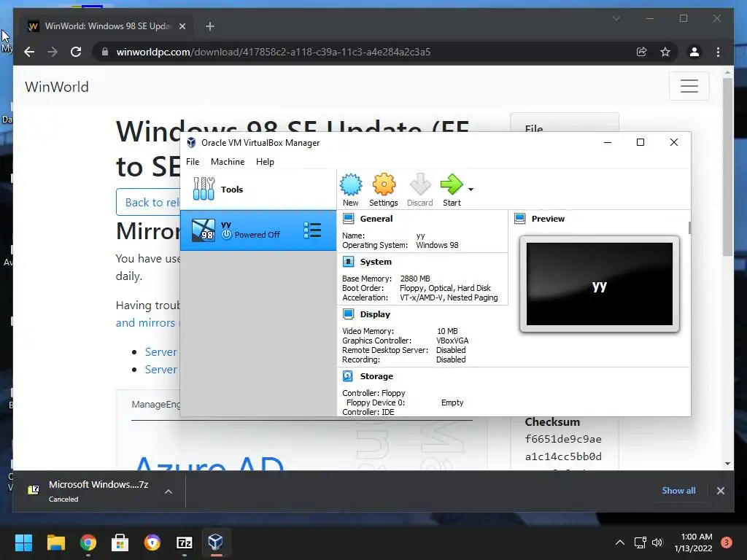Open the Storage settings header
The height and width of the screenshot is (560, 747).
coord(376,376)
